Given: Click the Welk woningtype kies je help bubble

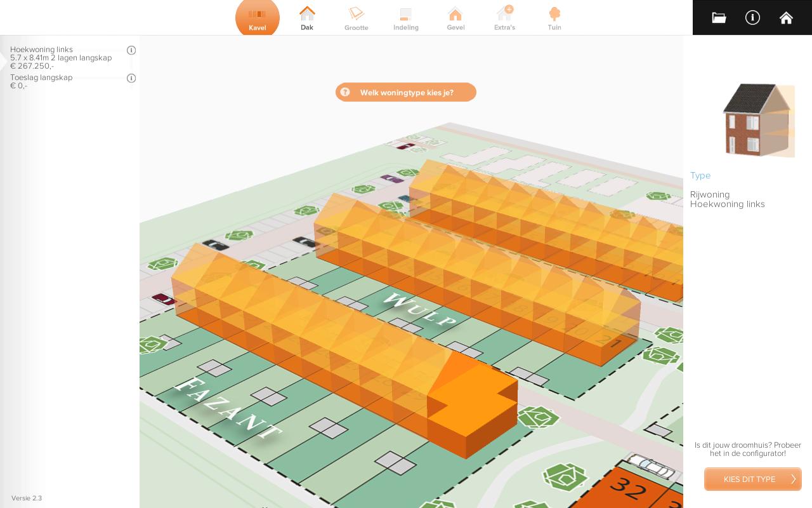Looking at the screenshot, I should 406,92.
